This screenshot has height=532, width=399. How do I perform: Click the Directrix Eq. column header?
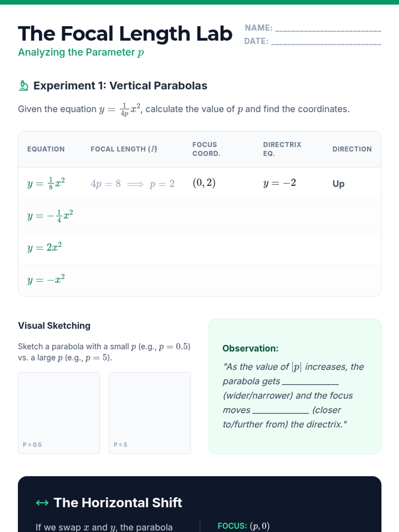(x=282, y=149)
